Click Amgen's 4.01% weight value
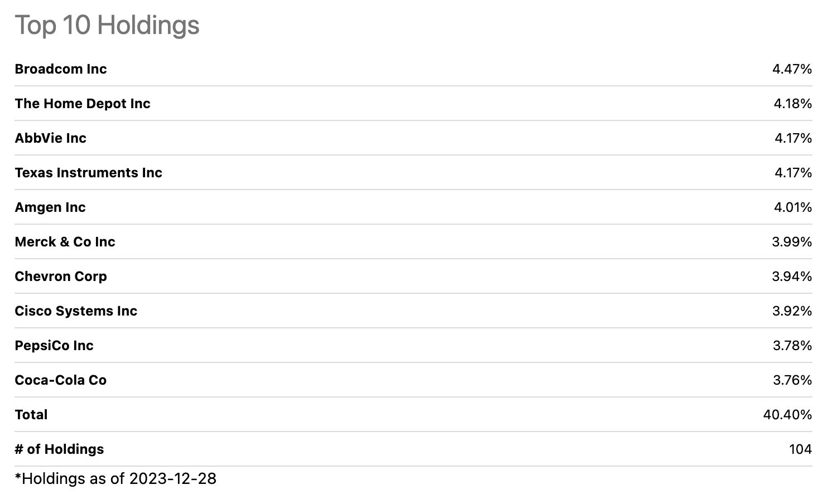The image size is (837, 504). [x=792, y=207]
